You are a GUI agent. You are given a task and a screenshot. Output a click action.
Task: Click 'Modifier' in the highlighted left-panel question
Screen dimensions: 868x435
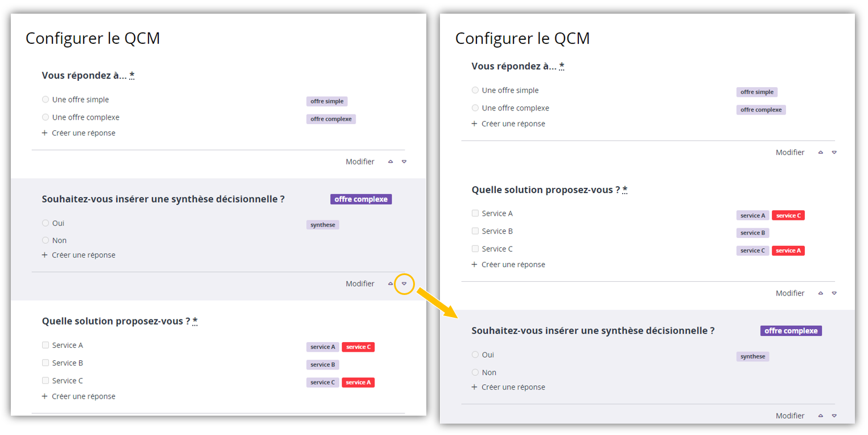pos(360,284)
